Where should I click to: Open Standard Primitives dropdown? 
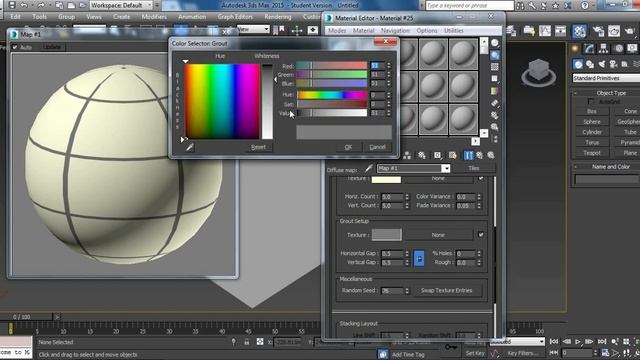[606, 78]
